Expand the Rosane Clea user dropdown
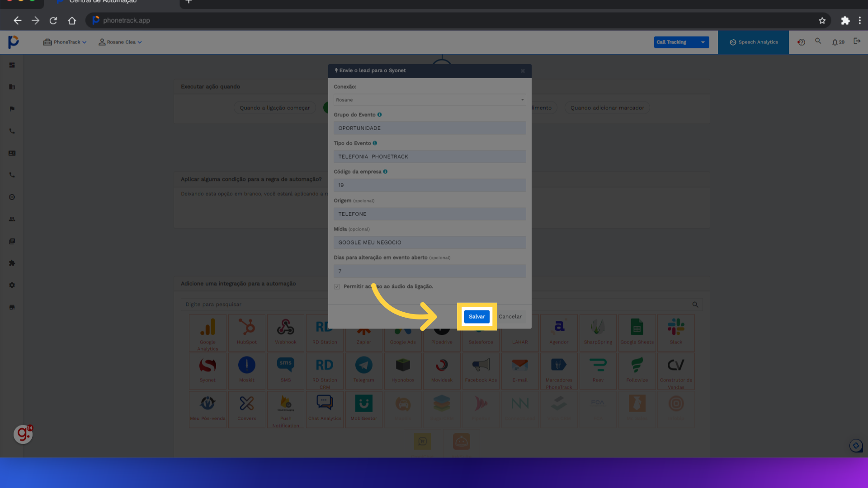 (120, 42)
